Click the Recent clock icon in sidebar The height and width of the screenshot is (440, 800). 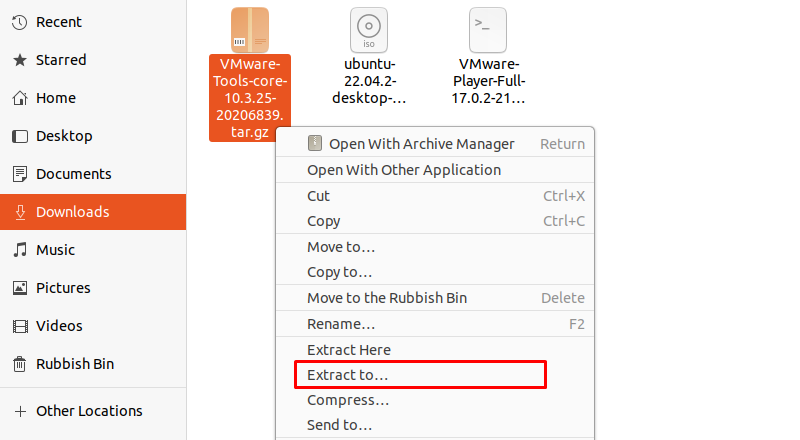click(x=19, y=22)
